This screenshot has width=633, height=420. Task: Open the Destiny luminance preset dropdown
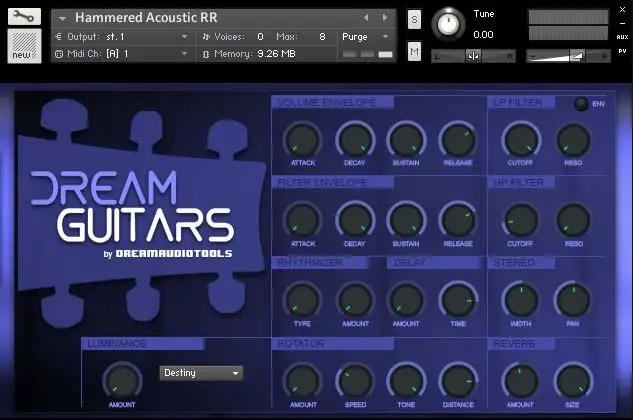pyautogui.click(x=201, y=373)
